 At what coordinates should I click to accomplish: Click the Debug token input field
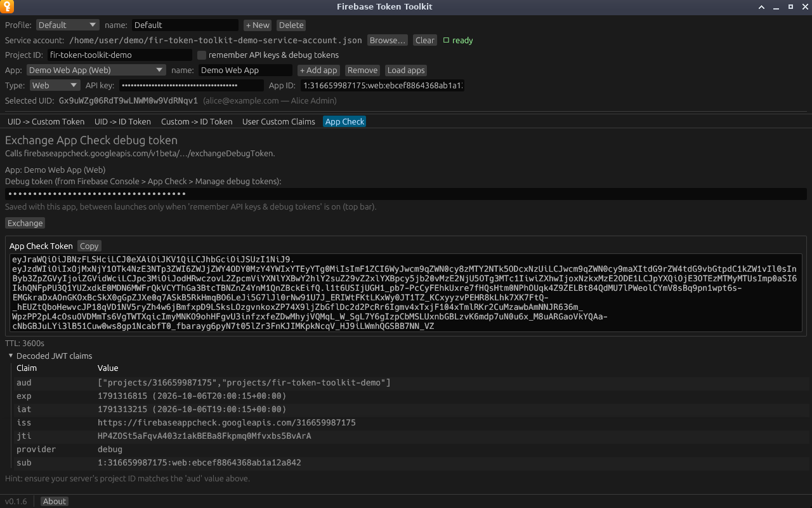click(x=406, y=194)
